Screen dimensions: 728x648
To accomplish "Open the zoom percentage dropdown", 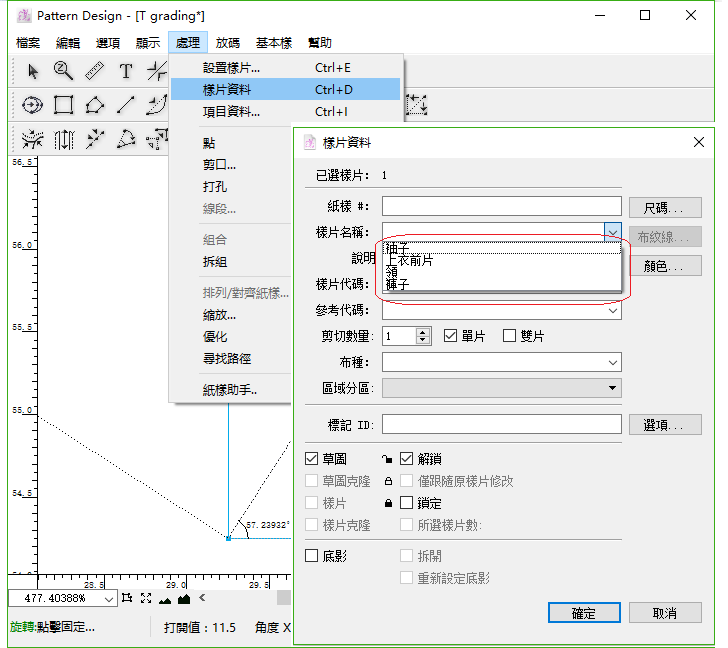I will 108,598.
